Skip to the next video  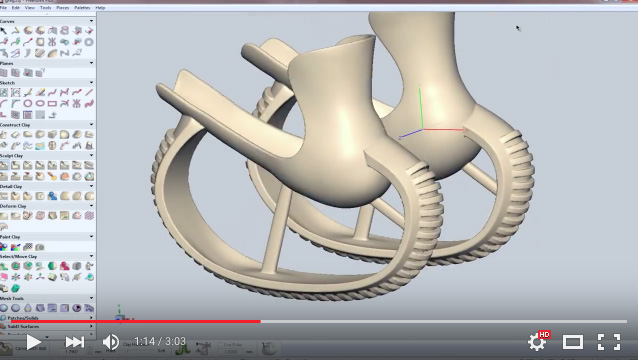click(x=74, y=342)
